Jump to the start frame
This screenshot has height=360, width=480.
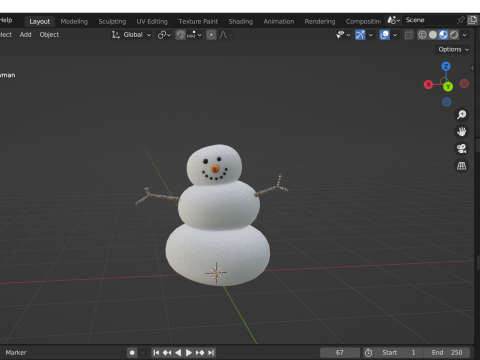(156, 353)
